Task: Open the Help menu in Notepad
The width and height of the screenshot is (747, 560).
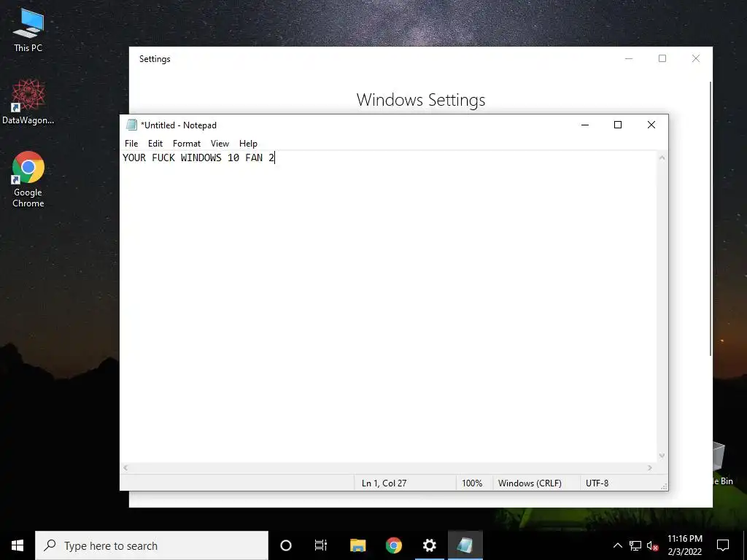Action: (248, 144)
